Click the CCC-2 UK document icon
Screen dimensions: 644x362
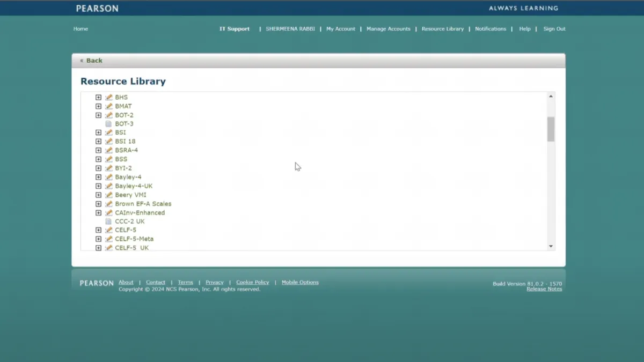[x=108, y=221]
